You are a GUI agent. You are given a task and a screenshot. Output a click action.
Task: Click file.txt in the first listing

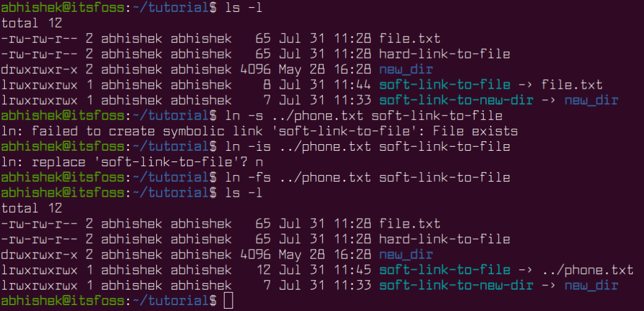tap(410, 39)
